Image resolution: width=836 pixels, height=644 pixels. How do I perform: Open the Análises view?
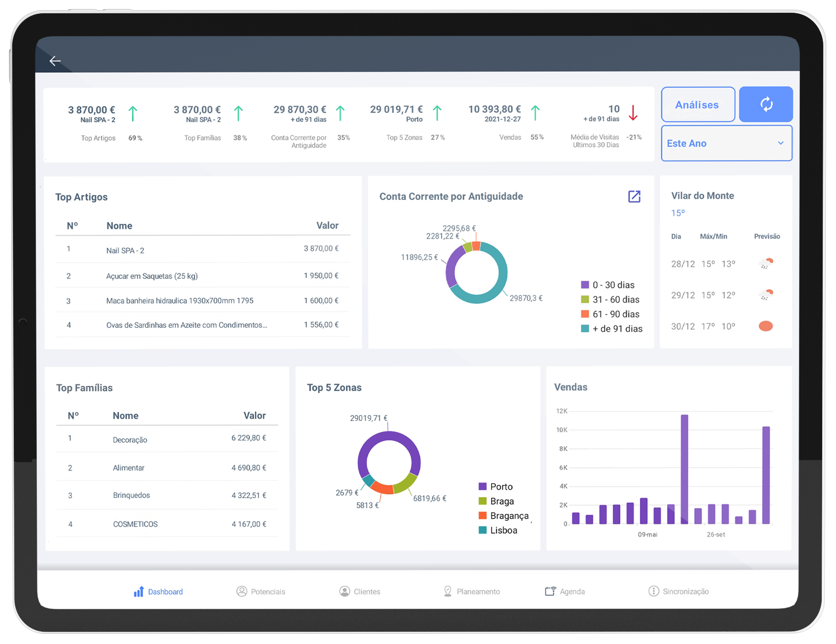click(698, 105)
